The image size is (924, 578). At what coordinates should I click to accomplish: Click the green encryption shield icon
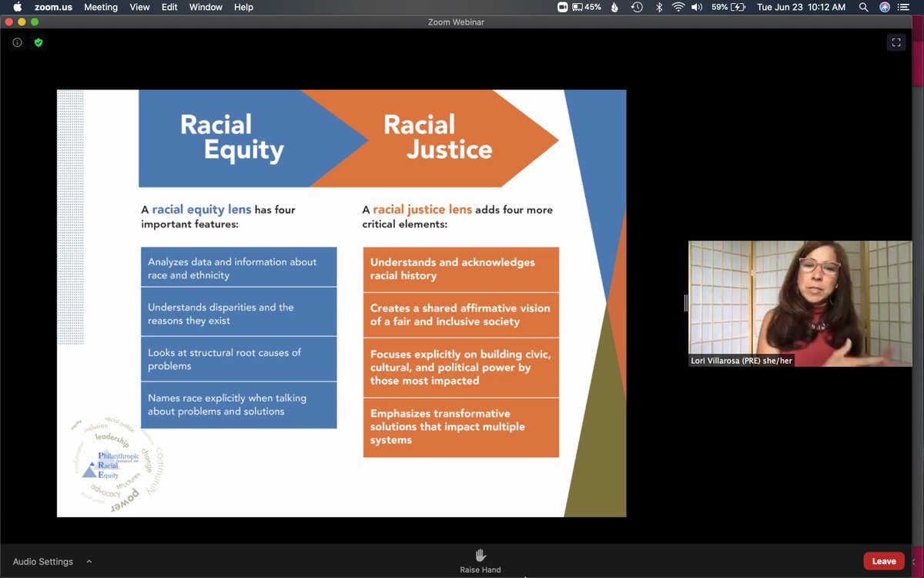click(38, 42)
